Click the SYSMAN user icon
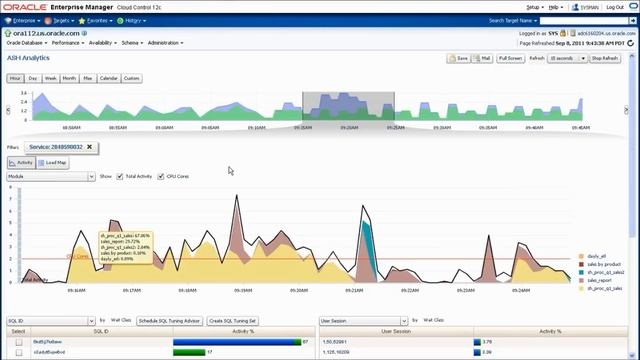Viewport: 640px width, 360px height. [575, 7]
